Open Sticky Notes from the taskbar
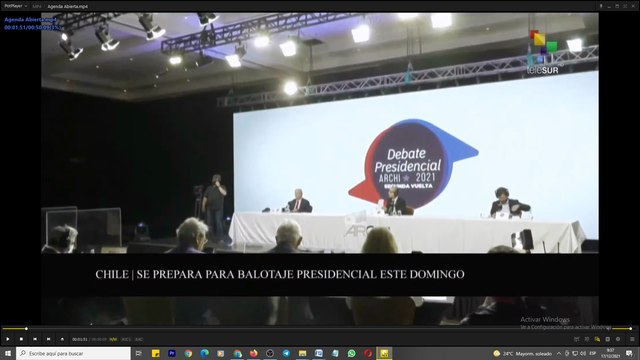 click(x=156, y=353)
